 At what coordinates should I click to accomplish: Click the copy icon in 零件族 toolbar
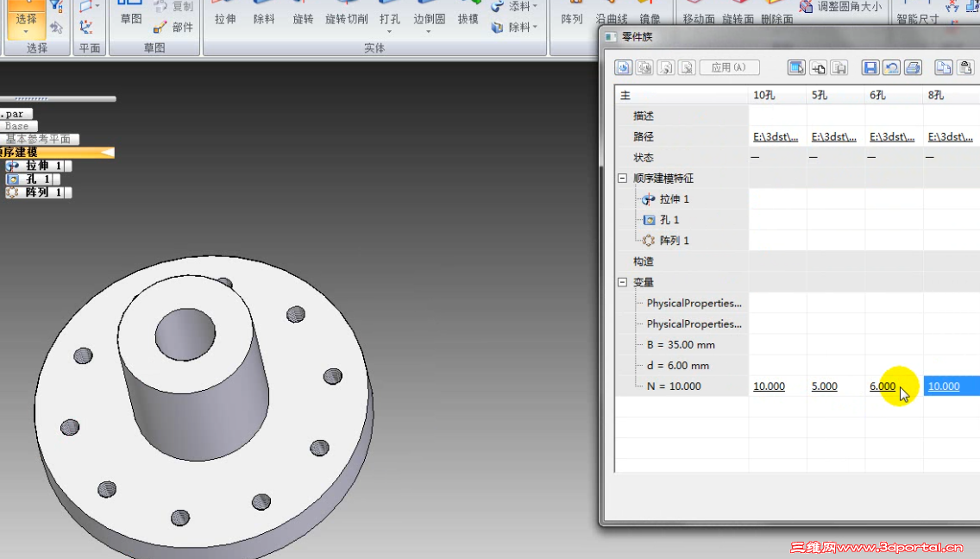(944, 67)
